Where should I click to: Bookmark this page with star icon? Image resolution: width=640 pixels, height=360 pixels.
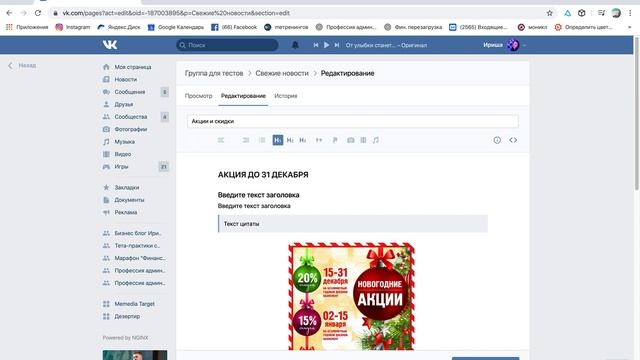[549, 13]
